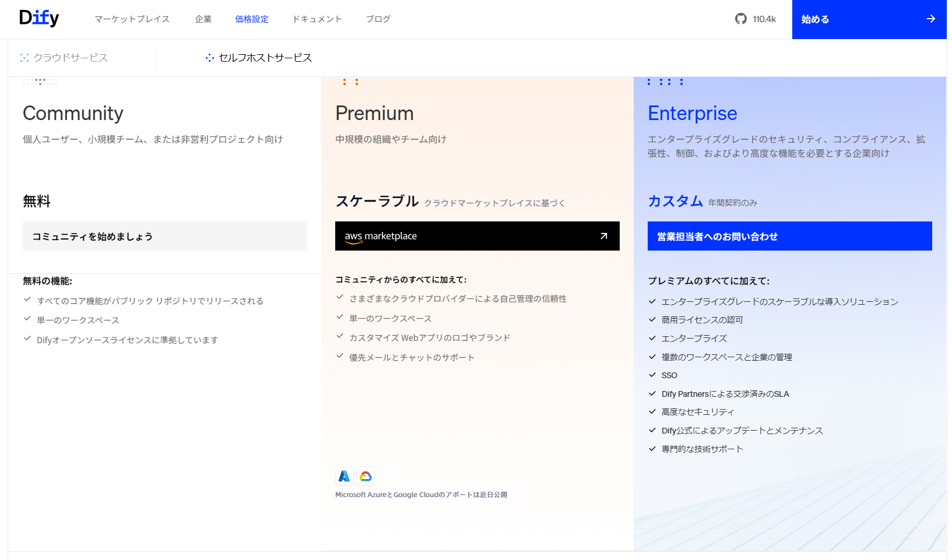Screen dimensions: 952x560
Task: Click the arrow on the 始める button
Action: [x=930, y=19]
